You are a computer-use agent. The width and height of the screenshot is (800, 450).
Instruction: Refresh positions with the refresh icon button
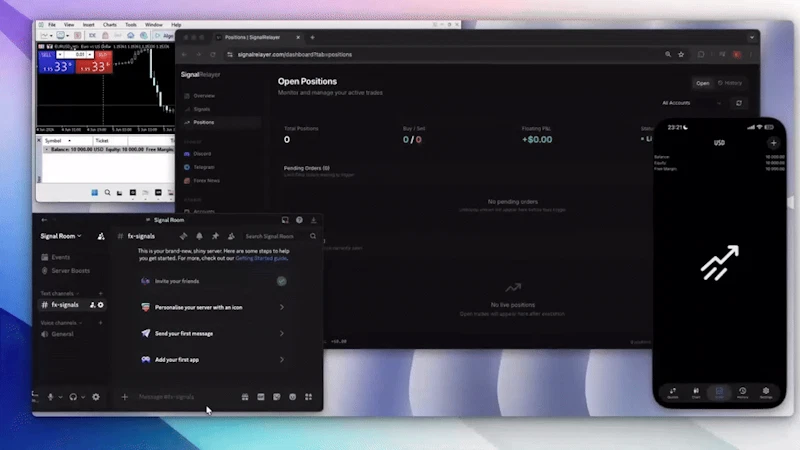click(739, 103)
